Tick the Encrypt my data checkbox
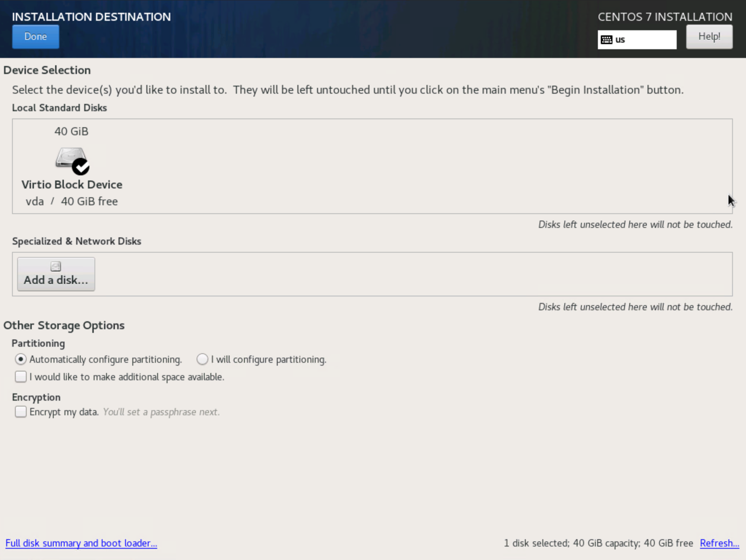 (x=21, y=412)
